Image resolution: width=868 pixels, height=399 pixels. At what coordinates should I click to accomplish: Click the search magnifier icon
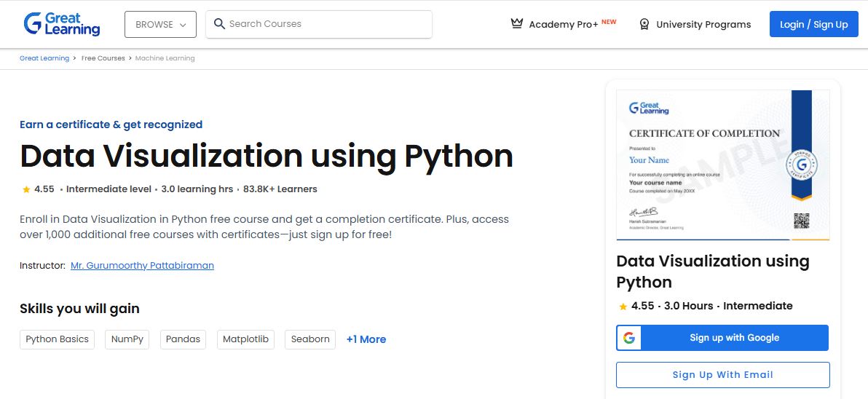coord(219,24)
